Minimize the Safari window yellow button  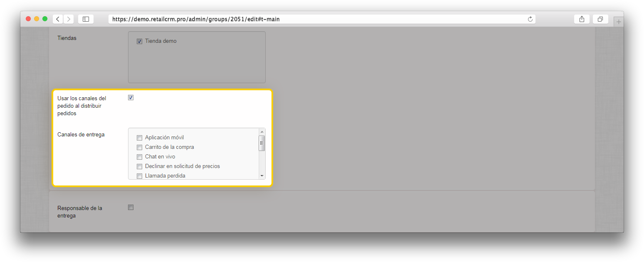click(x=37, y=19)
